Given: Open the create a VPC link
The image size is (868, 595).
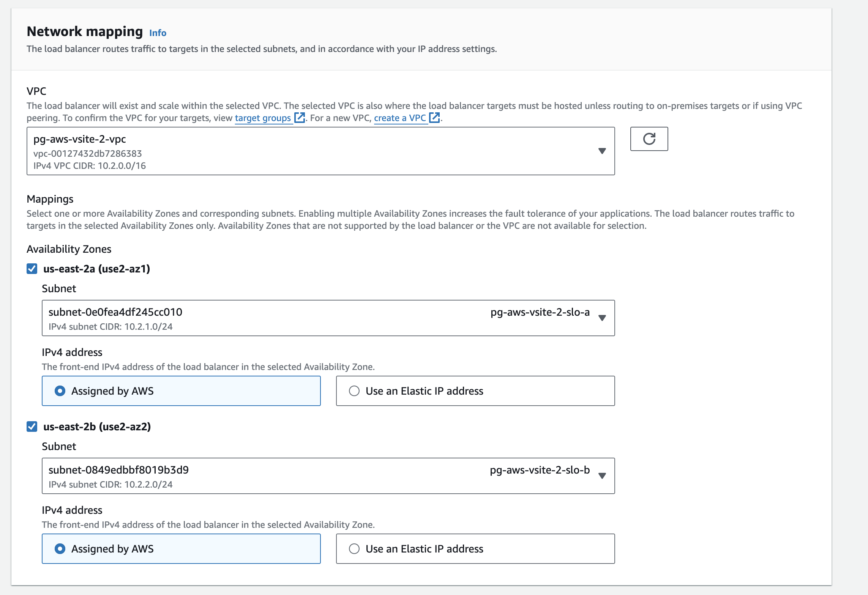Looking at the screenshot, I should pyautogui.click(x=400, y=118).
